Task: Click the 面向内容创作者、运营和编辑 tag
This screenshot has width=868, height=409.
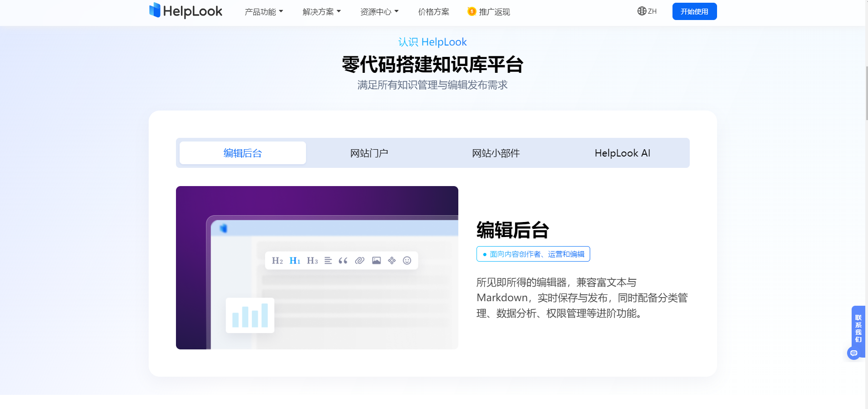Action: (533, 254)
